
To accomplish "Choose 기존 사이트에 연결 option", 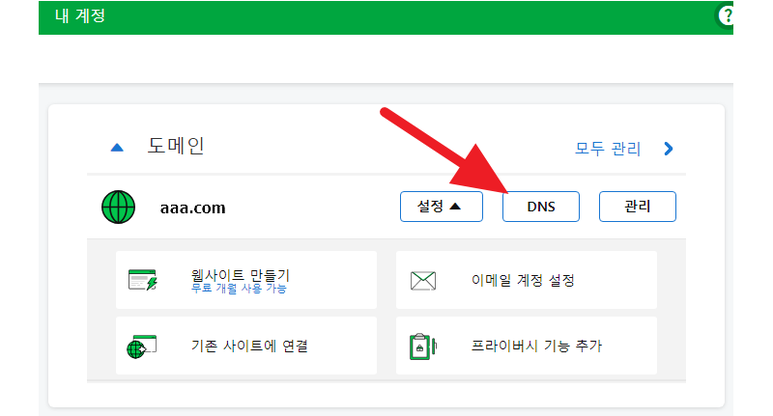I will point(249,347).
